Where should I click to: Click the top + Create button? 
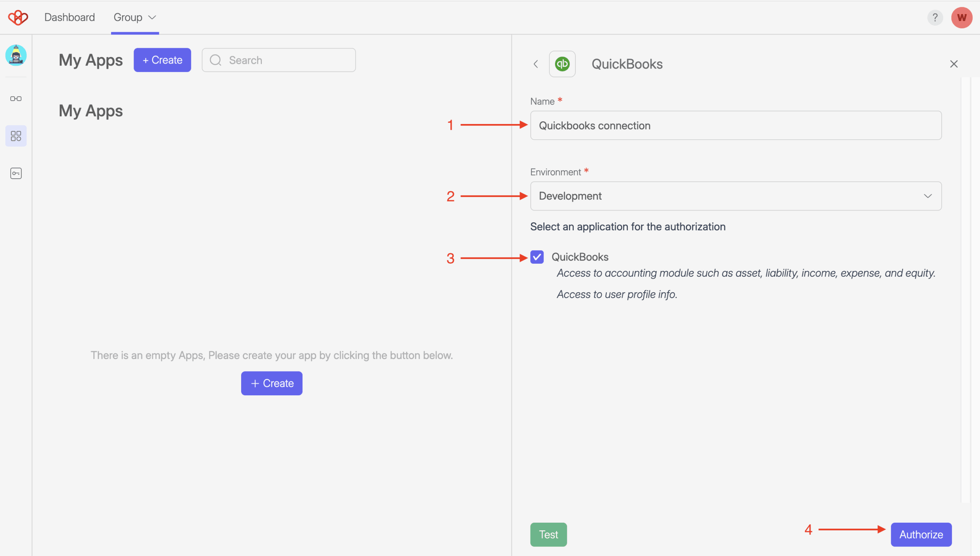click(162, 60)
